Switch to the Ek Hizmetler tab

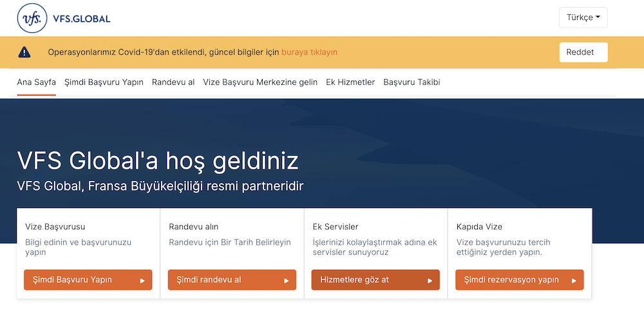click(350, 82)
